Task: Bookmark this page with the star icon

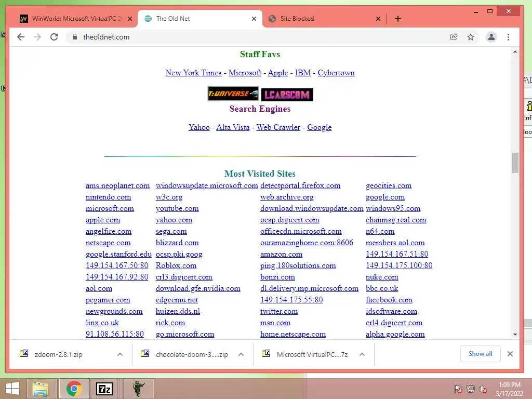Action: click(471, 37)
